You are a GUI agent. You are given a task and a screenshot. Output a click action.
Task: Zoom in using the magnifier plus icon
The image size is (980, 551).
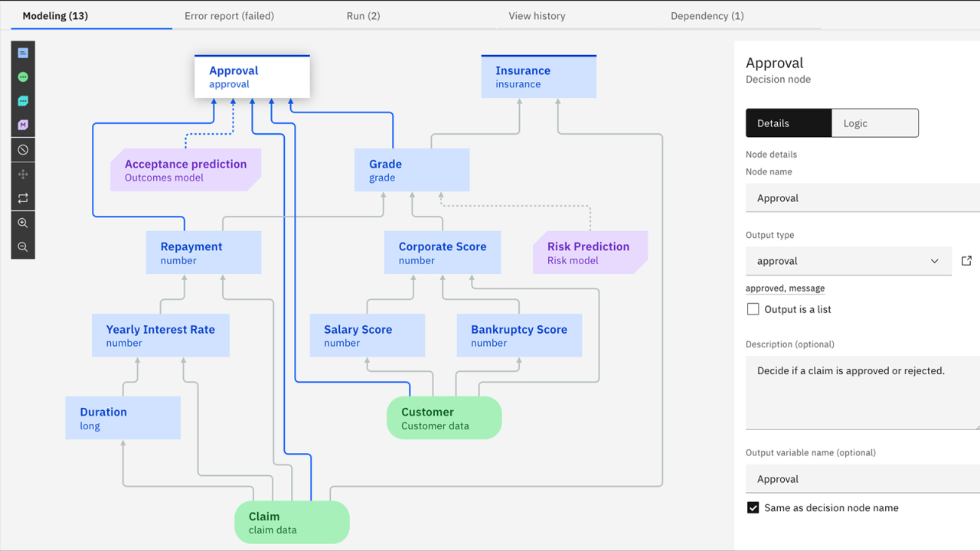pyautogui.click(x=22, y=223)
